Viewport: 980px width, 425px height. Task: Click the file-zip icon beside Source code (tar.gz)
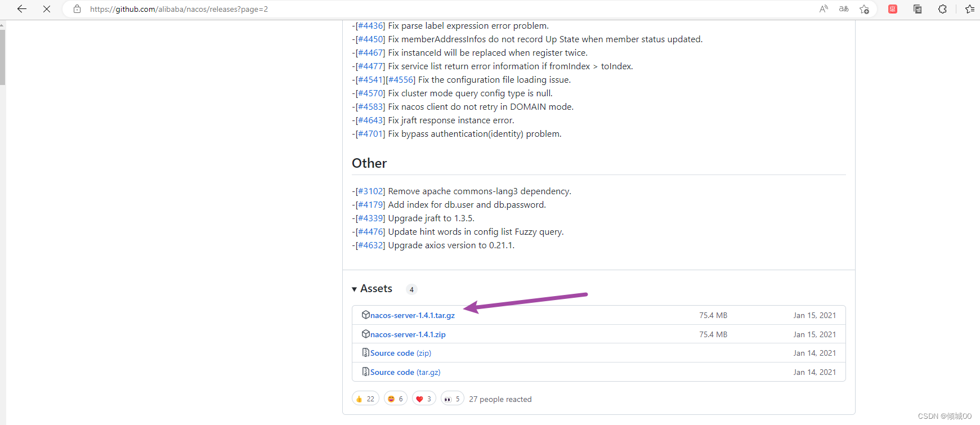click(x=366, y=372)
